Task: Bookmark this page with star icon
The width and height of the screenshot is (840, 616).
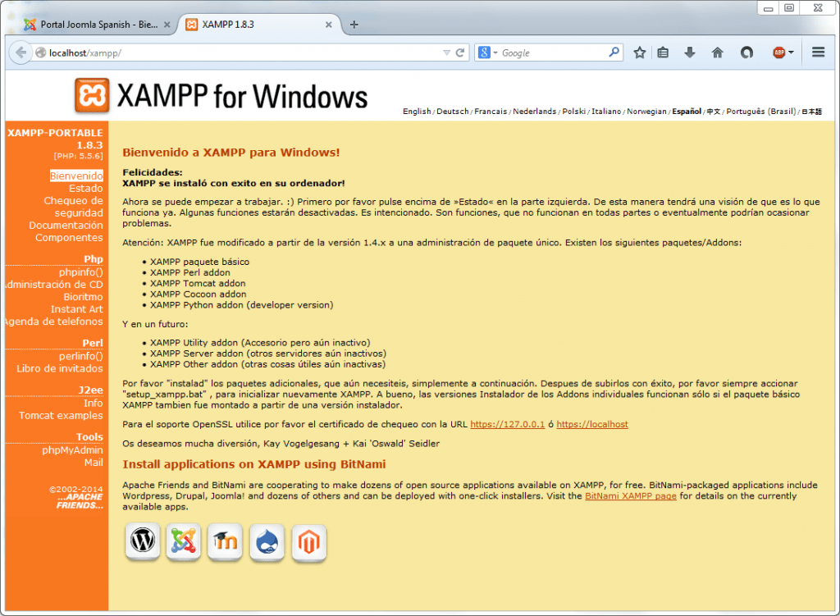Action: [x=640, y=52]
